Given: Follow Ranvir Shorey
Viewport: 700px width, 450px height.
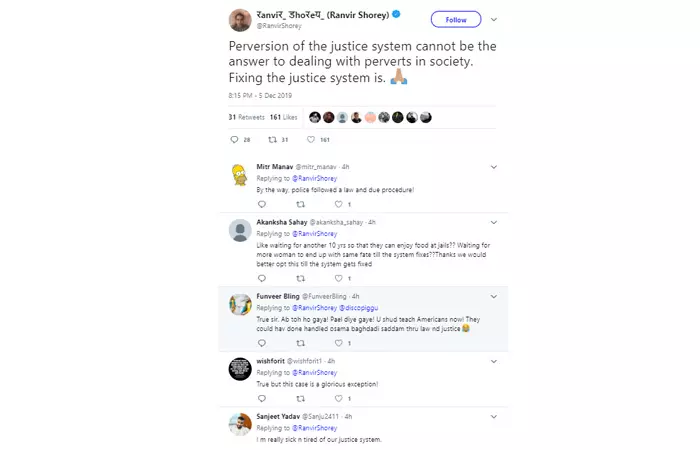Looking at the screenshot, I should click(x=455, y=19).
